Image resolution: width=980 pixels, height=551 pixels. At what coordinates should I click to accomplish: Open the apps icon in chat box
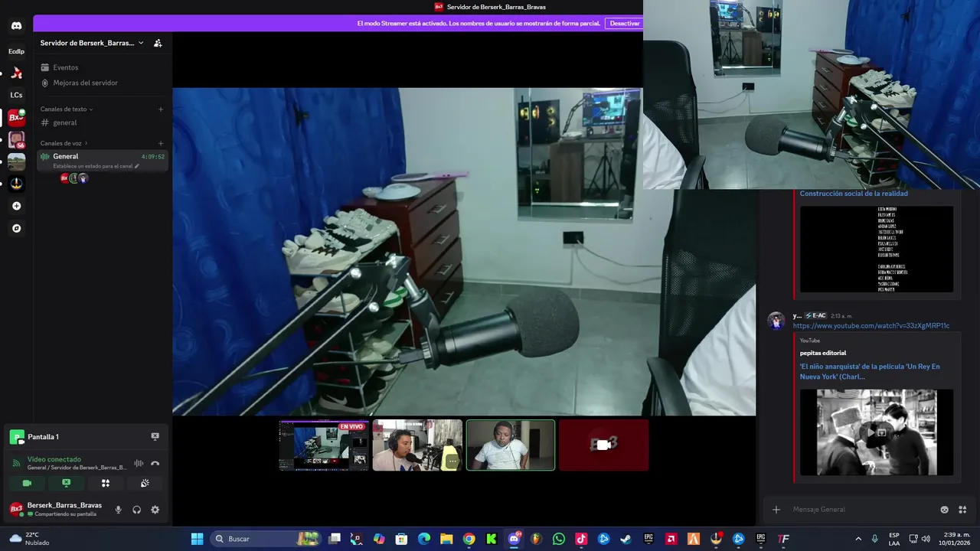click(x=962, y=510)
